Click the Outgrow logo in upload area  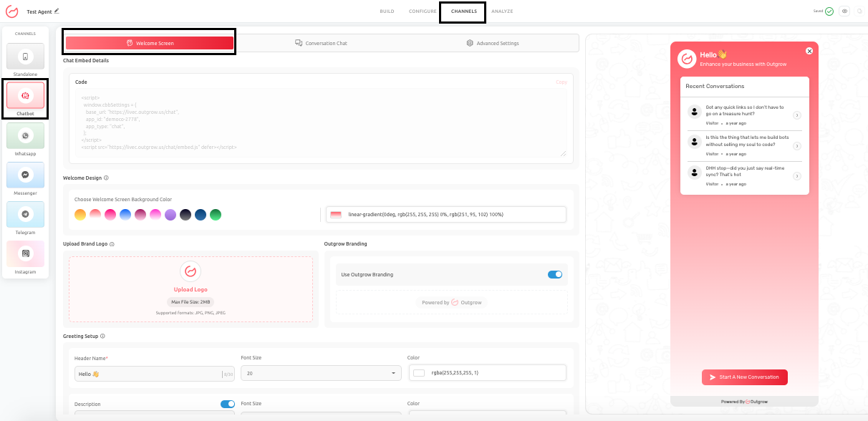coord(191,271)
